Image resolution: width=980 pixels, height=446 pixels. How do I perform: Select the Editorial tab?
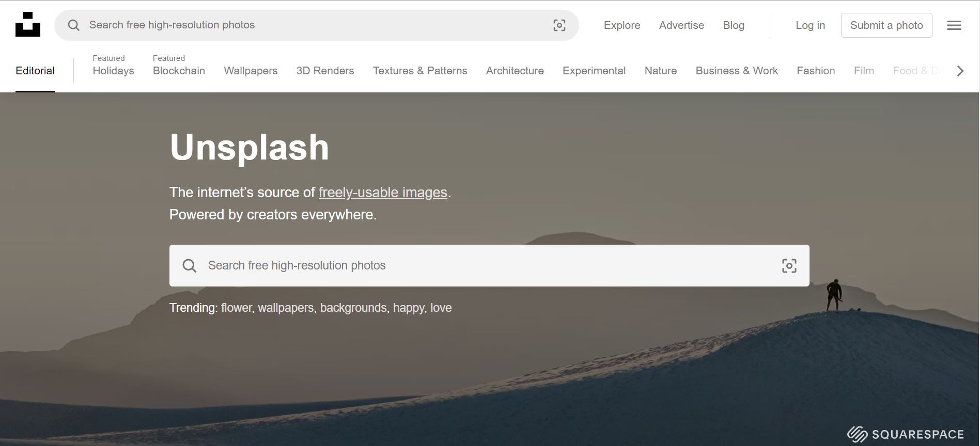click(x=35, y=71)
